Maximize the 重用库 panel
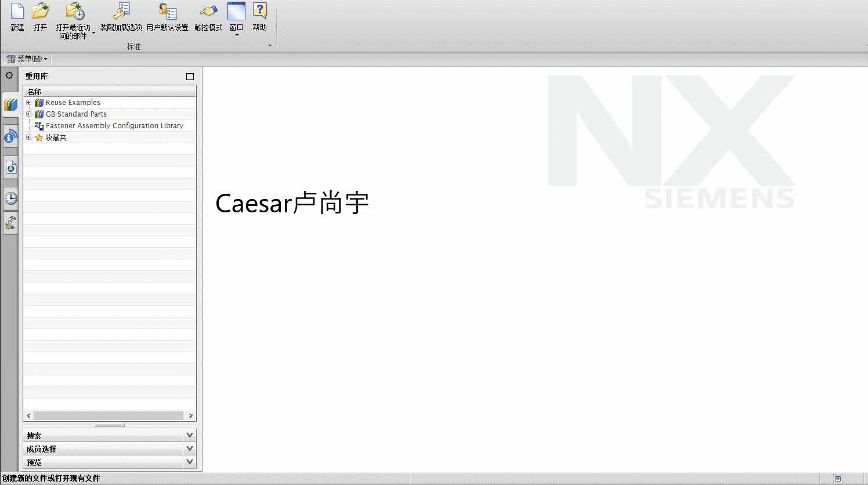Screen dimensions: 868x485 click(x=190, y=77)
